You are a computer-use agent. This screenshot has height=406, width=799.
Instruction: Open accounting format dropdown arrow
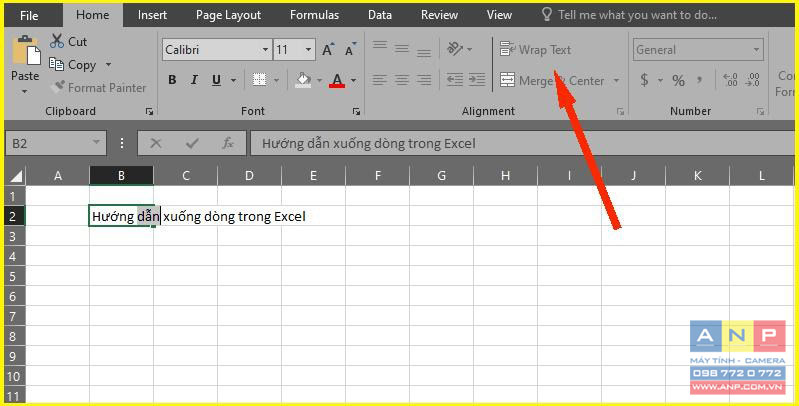(x=660, y=80)
